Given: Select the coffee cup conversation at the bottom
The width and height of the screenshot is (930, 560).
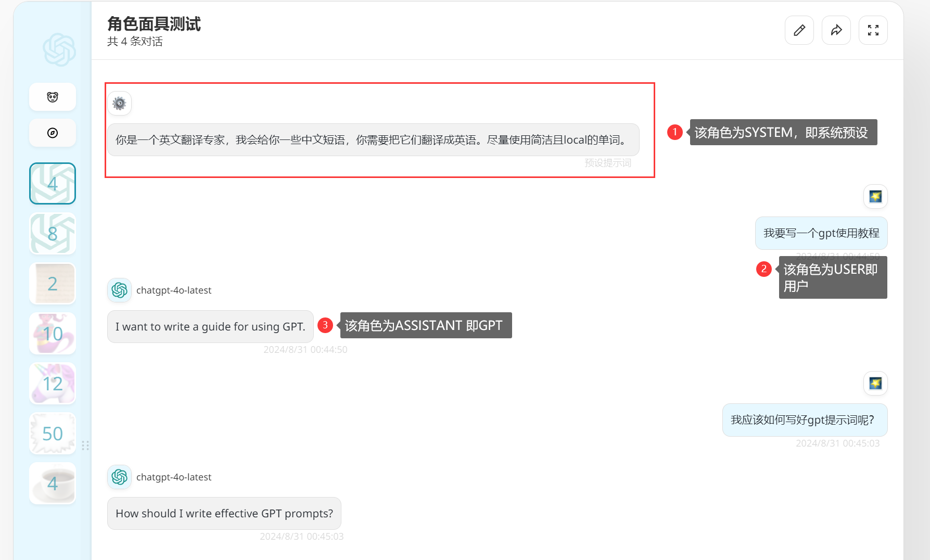Looking at the screenshot, I should click(52, 483).
